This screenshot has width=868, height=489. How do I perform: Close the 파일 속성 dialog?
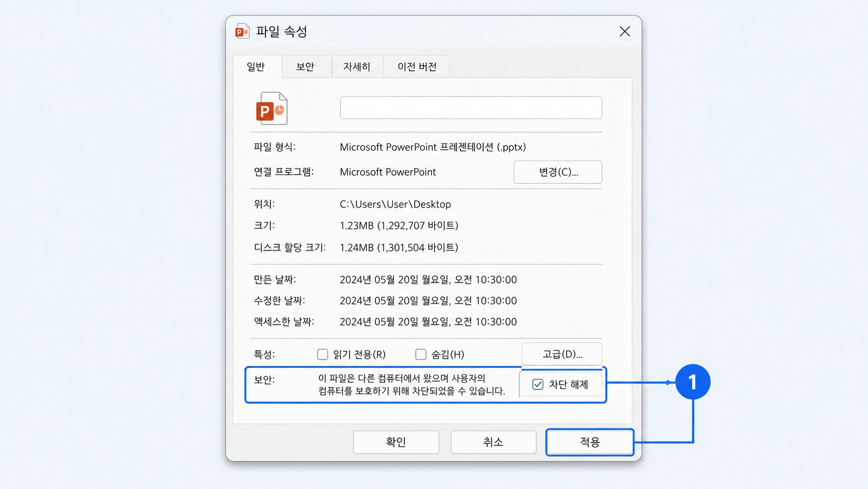(625, 32)
